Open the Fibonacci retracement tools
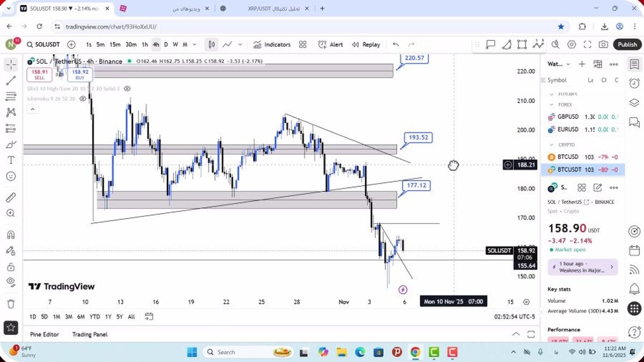The width and height of the screenshot is (644, 362). (11, 97)
